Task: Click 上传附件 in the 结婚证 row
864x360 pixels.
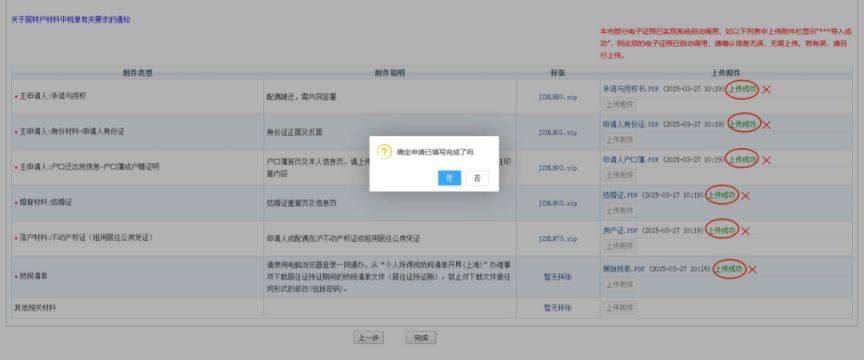Action: [620, 211]
